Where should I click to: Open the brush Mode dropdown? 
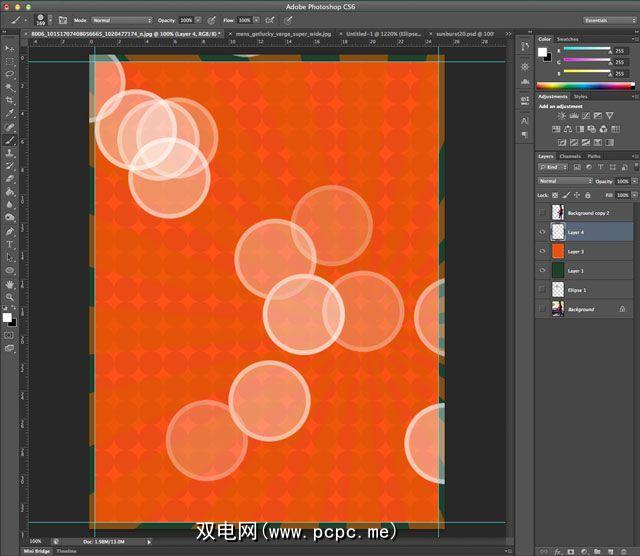[121, 20]
